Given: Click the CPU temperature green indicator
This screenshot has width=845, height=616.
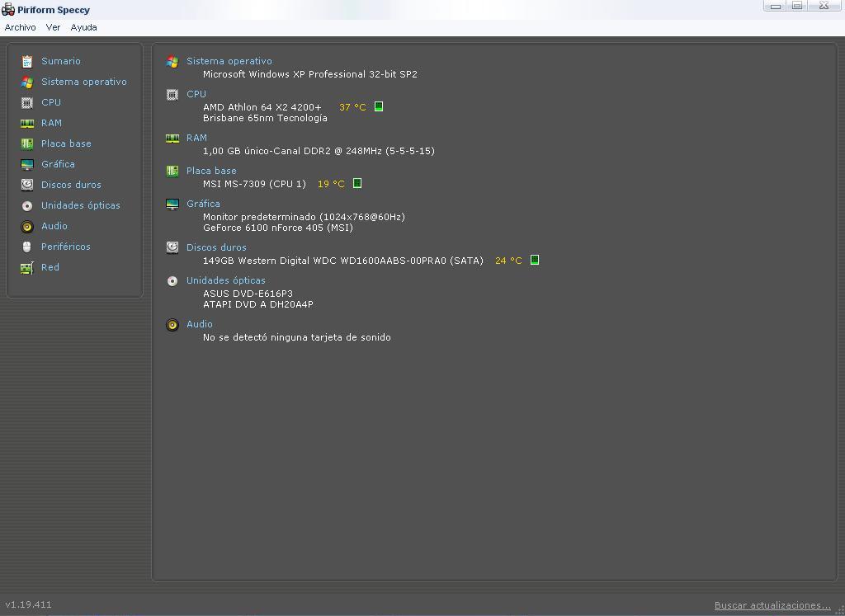Looking at the screenshot, I should (379, 106).
